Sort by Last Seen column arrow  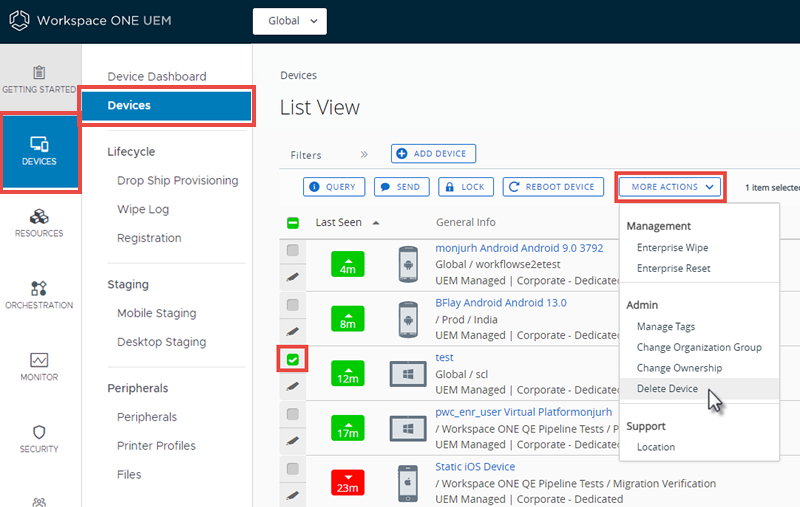[x=376, y=223]
